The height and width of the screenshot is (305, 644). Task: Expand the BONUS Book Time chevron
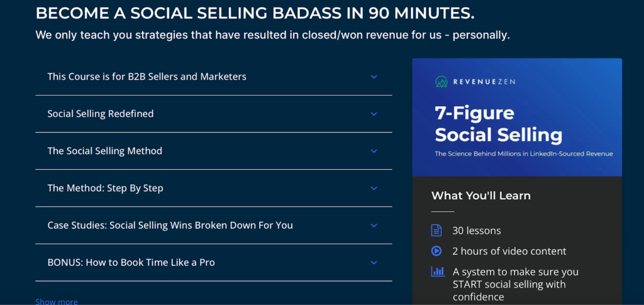374,263
